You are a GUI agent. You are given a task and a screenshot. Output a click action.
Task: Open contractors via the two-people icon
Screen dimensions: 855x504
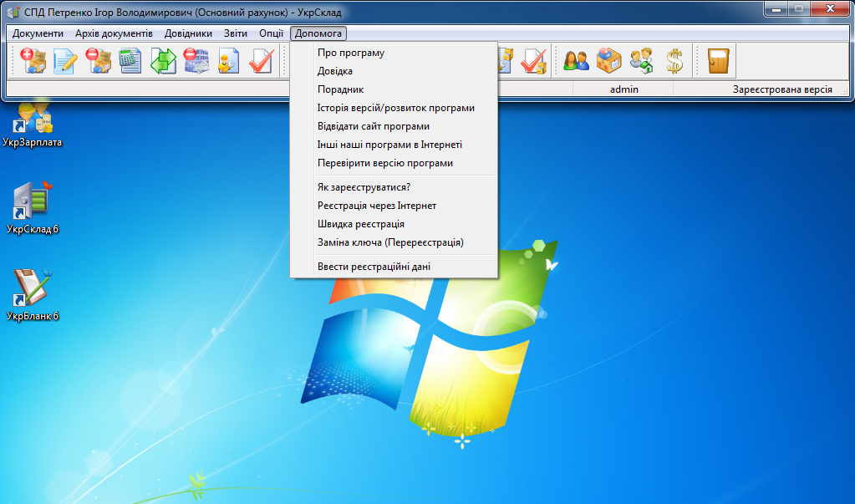[x=576, y=61]
